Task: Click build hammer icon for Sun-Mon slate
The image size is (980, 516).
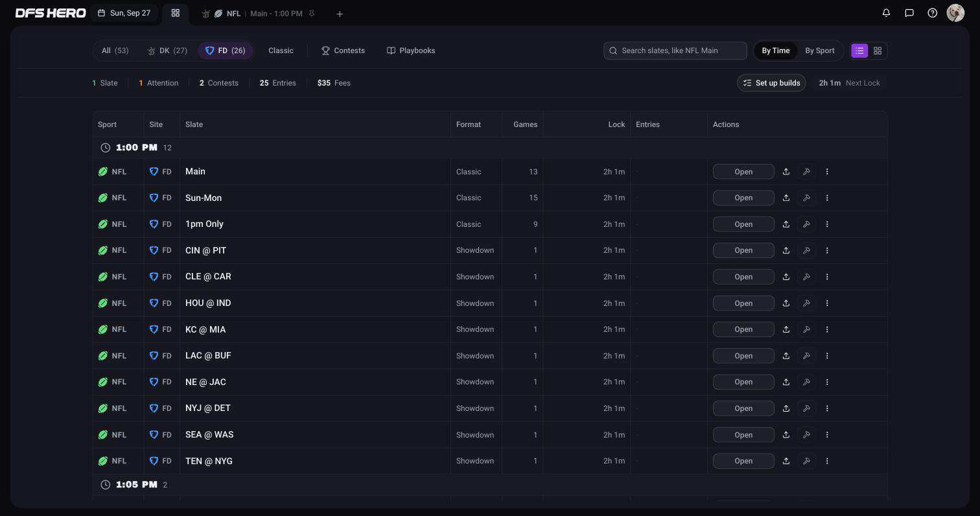Action: point(807,198)
